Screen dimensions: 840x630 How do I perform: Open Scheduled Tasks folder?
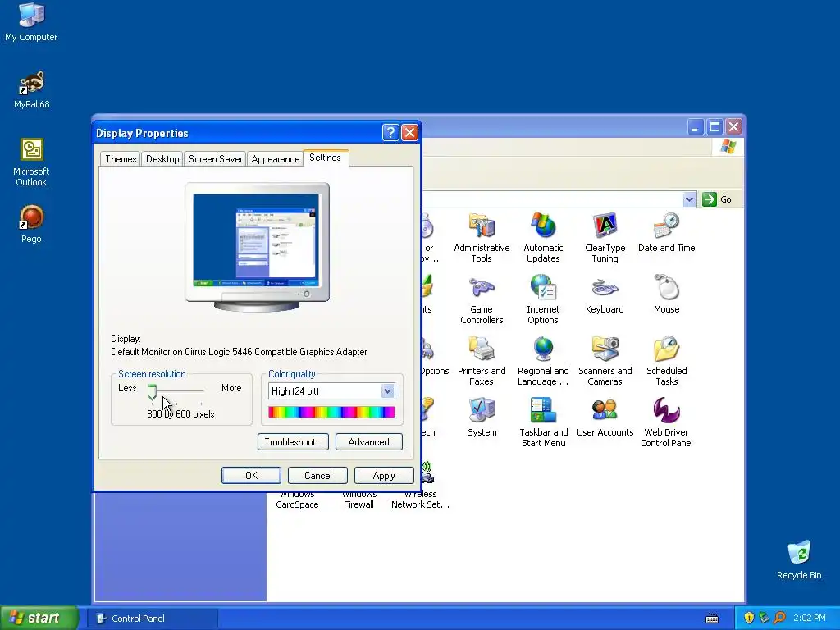(666, 361)
